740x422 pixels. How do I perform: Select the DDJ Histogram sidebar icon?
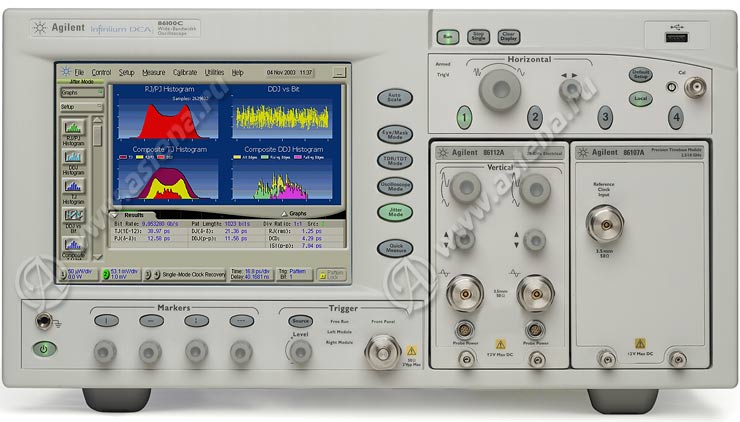tap(73, 157)
